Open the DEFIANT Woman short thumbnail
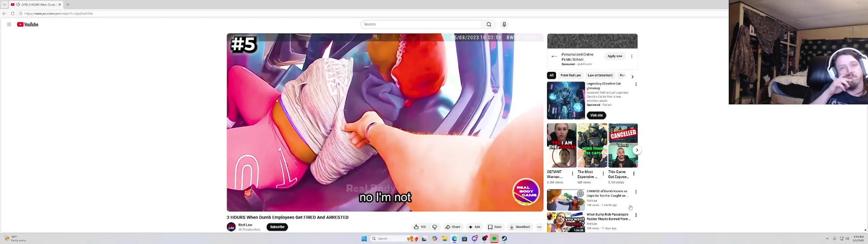This screenshot has width=868, height=244. tap(561, 145)
